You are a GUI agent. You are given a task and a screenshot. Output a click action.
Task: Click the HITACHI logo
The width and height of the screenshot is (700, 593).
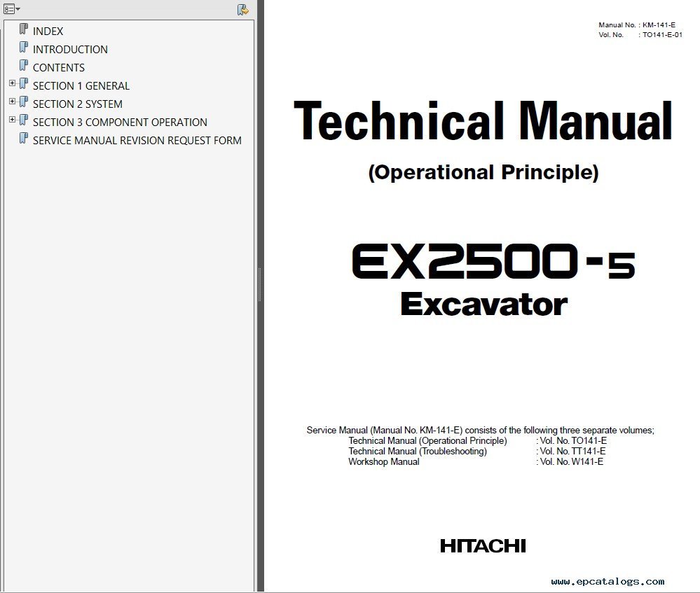point(483,545)
